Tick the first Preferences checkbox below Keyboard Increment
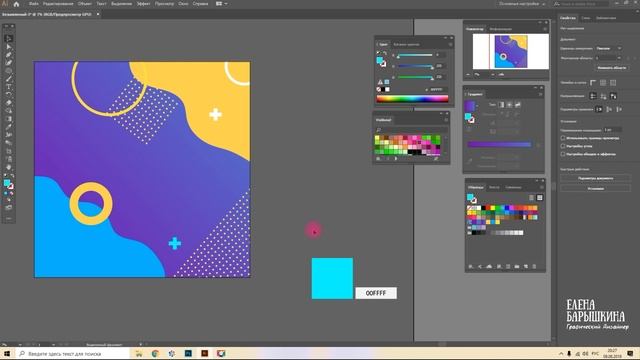 pyautogui.click(x=563, y=138)
